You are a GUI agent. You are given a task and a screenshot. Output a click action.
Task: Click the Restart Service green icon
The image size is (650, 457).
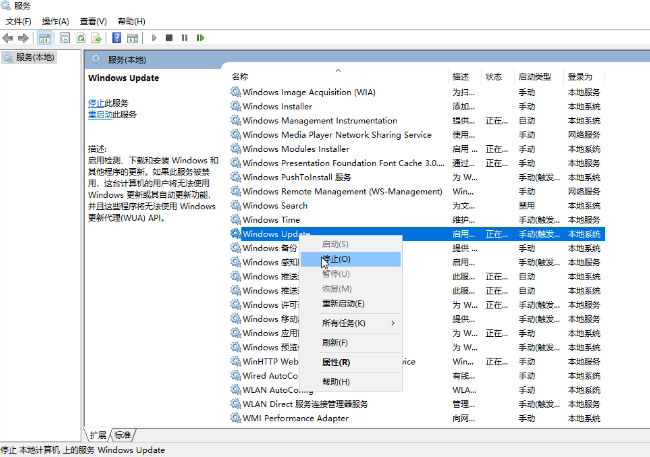click(x=201, y=38)
